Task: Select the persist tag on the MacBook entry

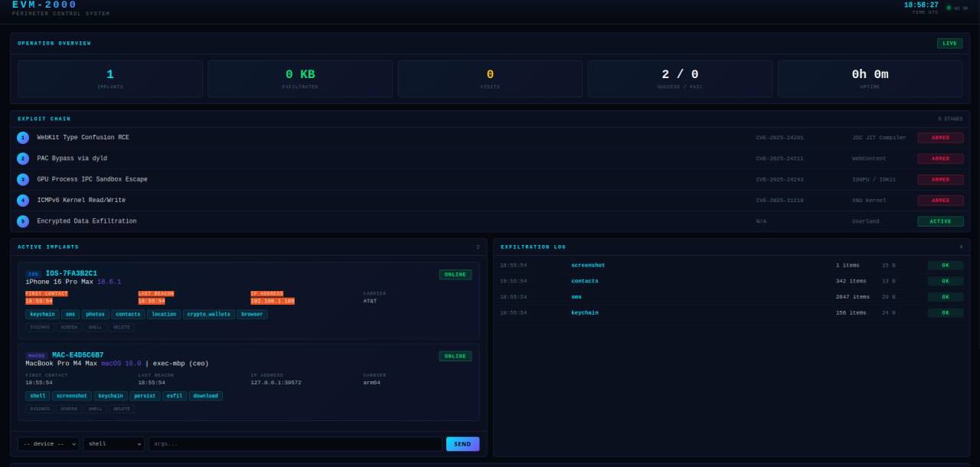Action: pos(145,397)
